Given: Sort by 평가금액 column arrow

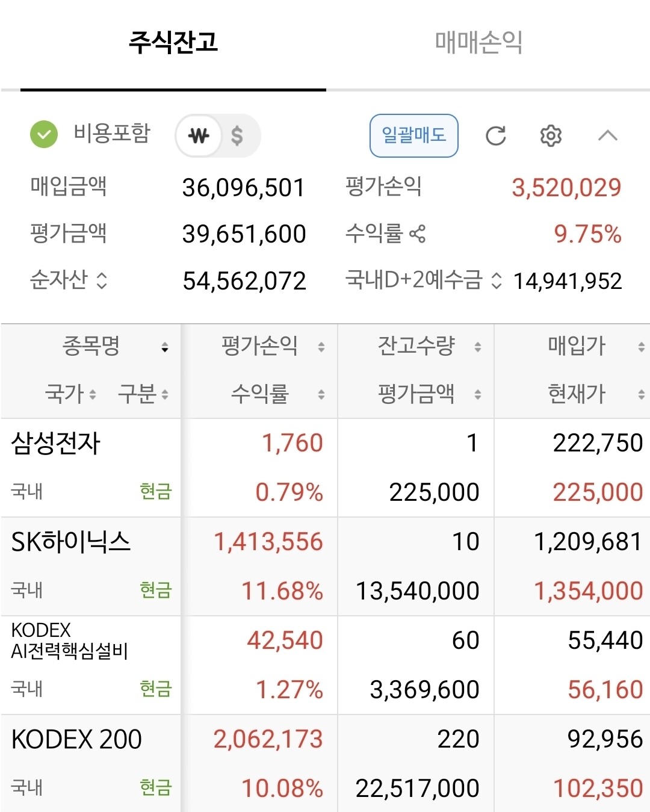Looking at the screenshot, I should point(478,395).
